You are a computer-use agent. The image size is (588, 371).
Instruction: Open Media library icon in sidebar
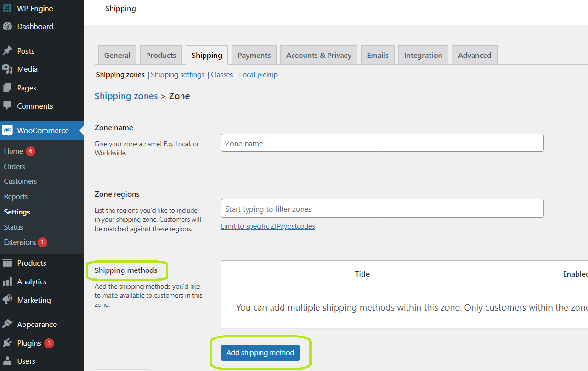click(x=7, y=69)
